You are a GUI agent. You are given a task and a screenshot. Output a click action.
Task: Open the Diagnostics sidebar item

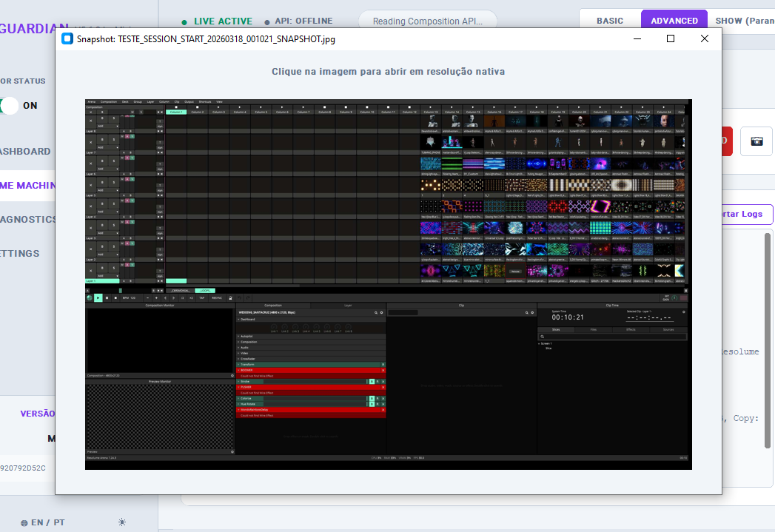(27, 219)
